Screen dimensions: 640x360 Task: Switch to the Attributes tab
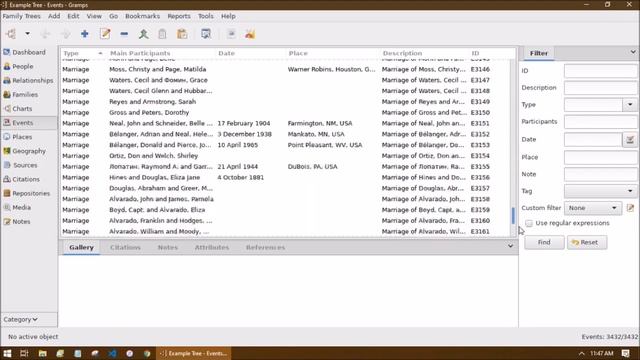coord(211,247)
